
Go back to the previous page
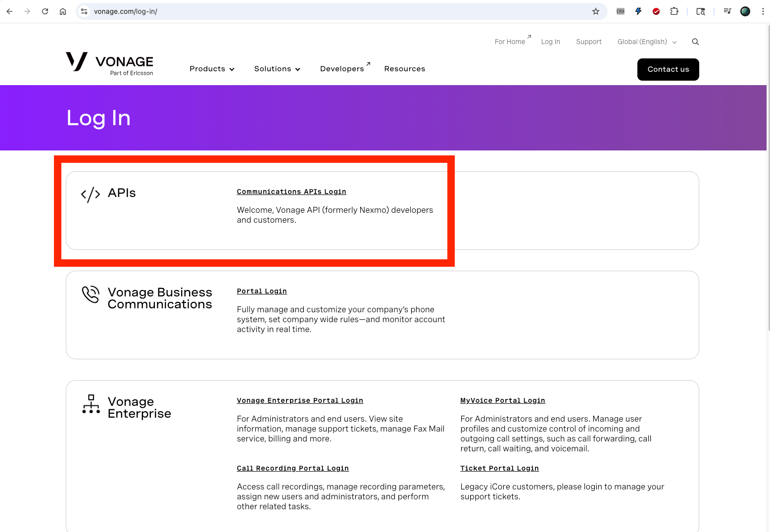(9, 11)
